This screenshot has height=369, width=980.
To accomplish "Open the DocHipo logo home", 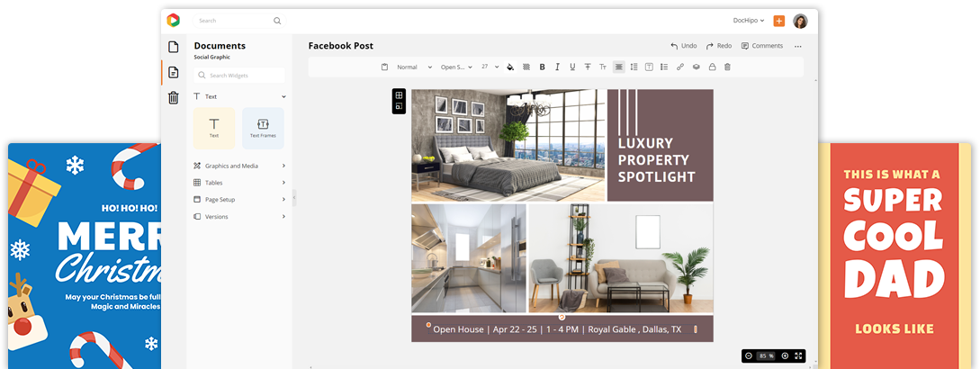I will [173, 21].
